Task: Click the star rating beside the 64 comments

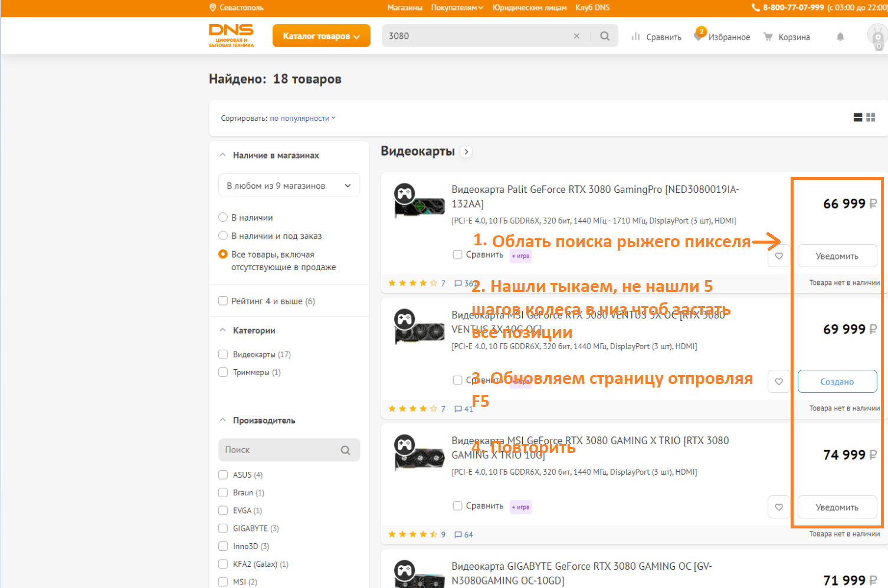Action: [412, 534]
